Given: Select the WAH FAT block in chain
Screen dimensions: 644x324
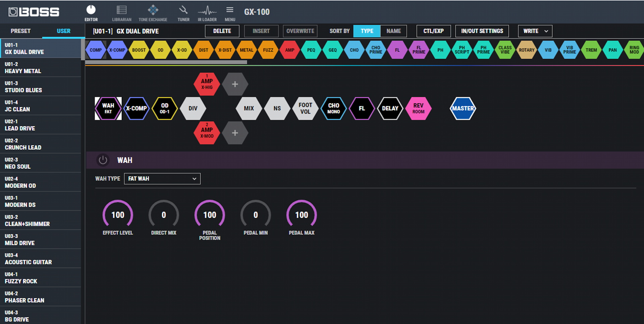Looking at the screenshot, I should point(108,108).
